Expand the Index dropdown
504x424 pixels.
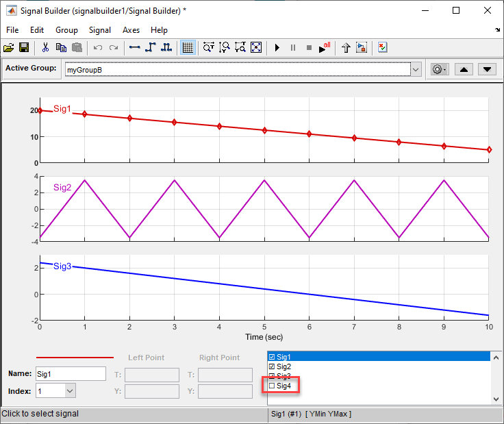coord(70,391)
